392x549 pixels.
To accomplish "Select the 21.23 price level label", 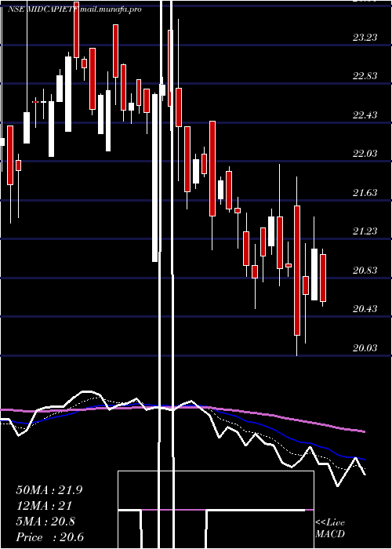I will [365, 231].
